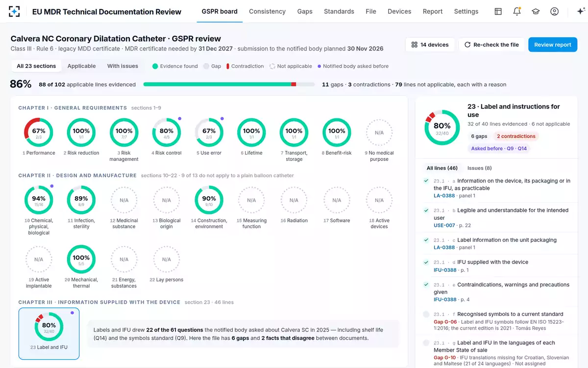
Task: Filter by Applicable sections
Action: (x=81, y=66)
